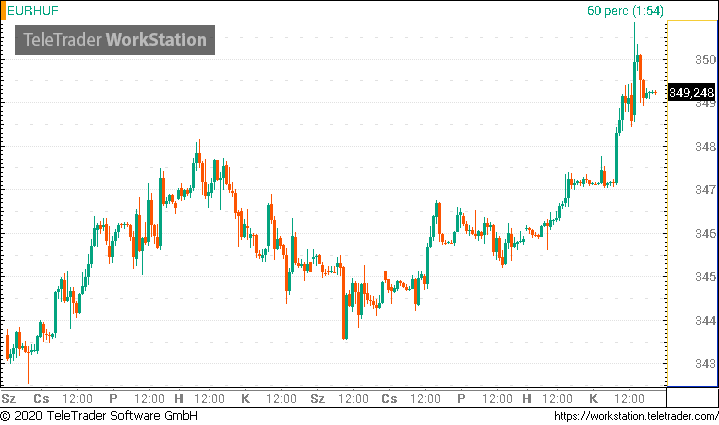Click the 348 price axis label
The image size is (719, 425).
pos(705,147)
